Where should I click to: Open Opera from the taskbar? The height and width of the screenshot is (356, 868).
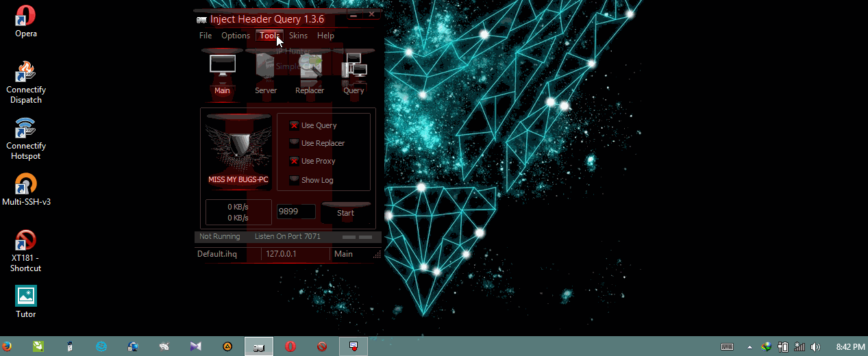[290, 346]
